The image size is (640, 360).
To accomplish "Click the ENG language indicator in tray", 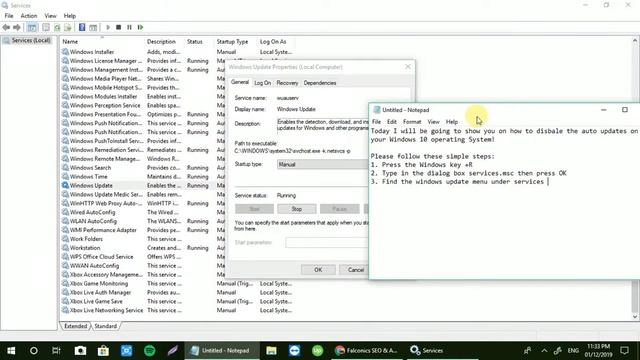I will 573,351.
